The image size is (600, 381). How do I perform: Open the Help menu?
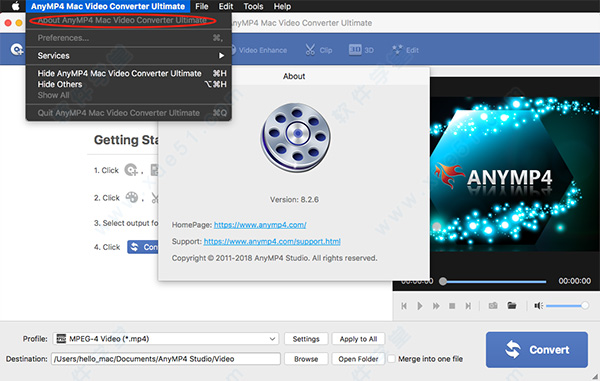pyautogui.click(x=282, y=6)
